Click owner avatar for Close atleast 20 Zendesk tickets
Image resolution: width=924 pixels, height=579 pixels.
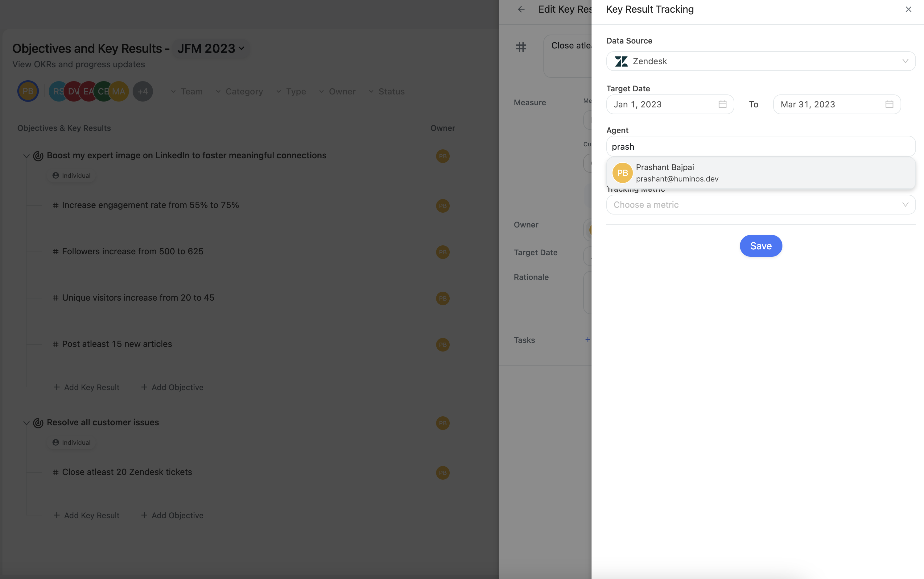(x=443, y=473)
